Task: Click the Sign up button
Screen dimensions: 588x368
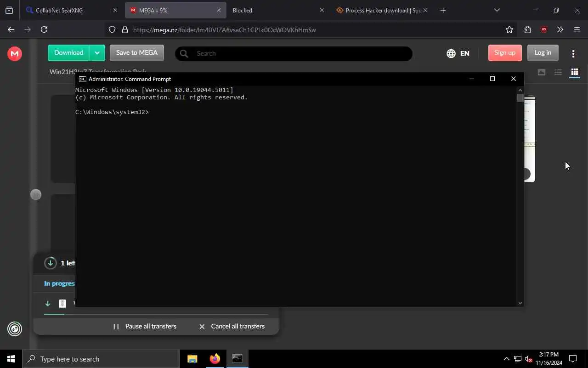Action: 505,53
